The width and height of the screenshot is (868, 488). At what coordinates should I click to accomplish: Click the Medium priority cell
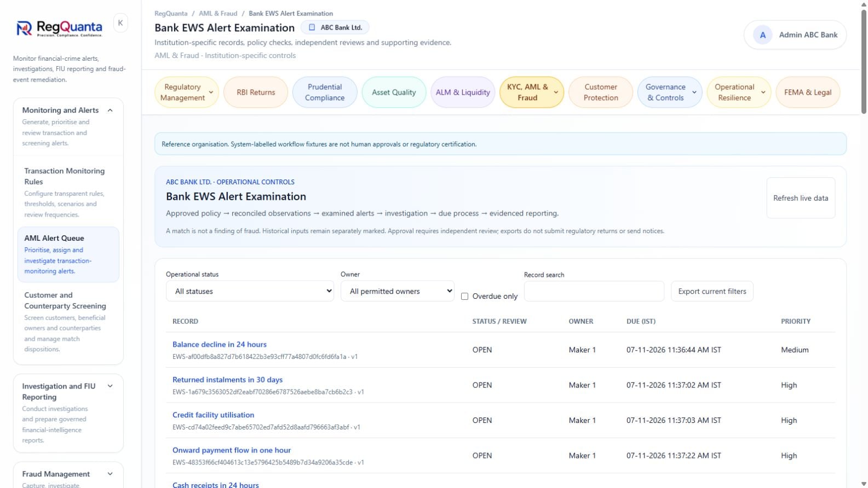(x=795, y=350)
